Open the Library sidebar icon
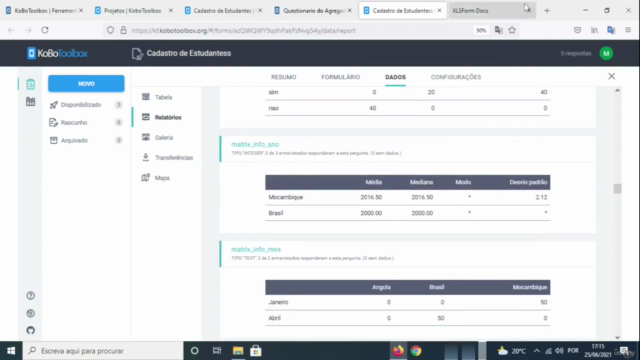This screenshot has height=360, width=640. (x=31, y=102)
